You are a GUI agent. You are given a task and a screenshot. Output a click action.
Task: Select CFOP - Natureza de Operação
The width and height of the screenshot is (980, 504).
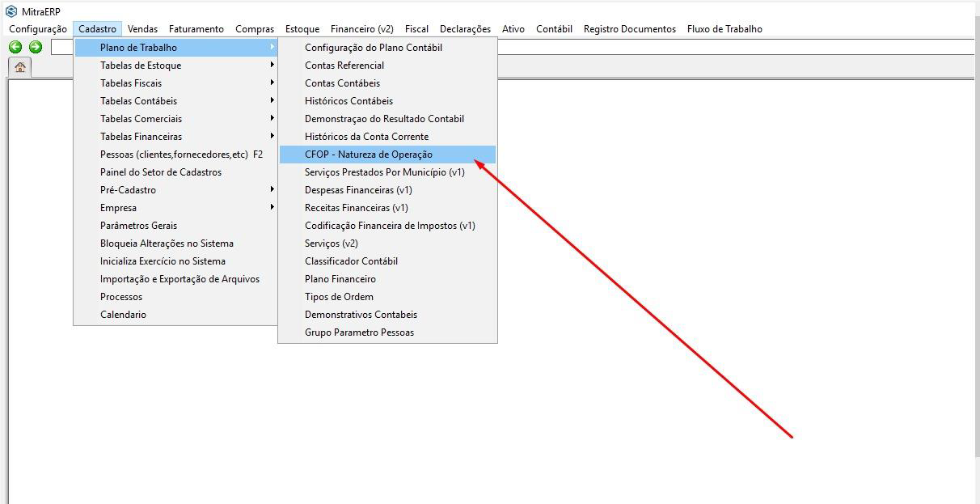[x=368, y=155]
